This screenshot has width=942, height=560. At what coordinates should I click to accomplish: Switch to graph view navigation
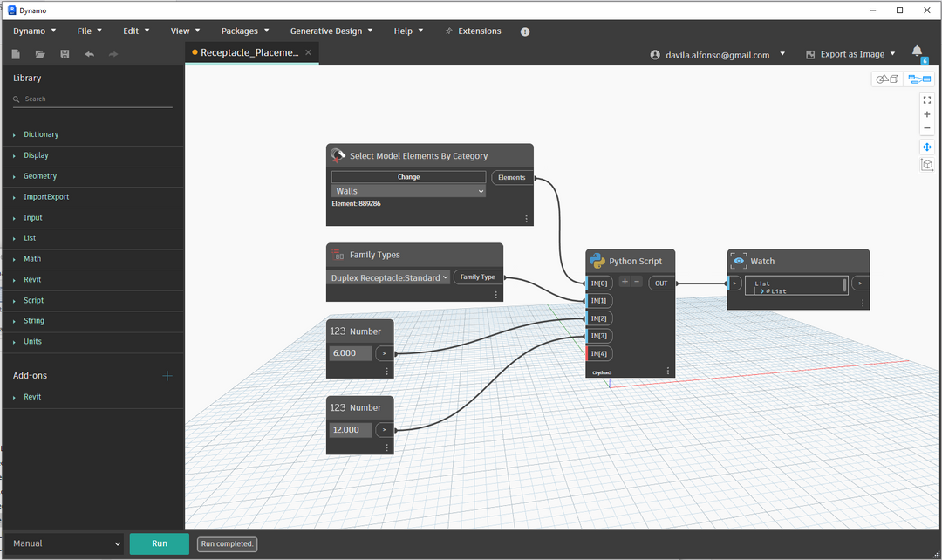(919, 79)
